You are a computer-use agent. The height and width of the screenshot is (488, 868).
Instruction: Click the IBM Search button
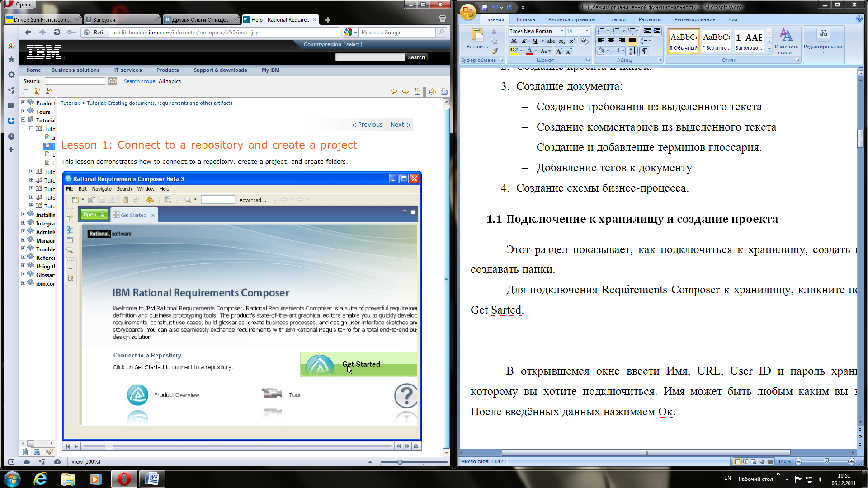[416, 57]
